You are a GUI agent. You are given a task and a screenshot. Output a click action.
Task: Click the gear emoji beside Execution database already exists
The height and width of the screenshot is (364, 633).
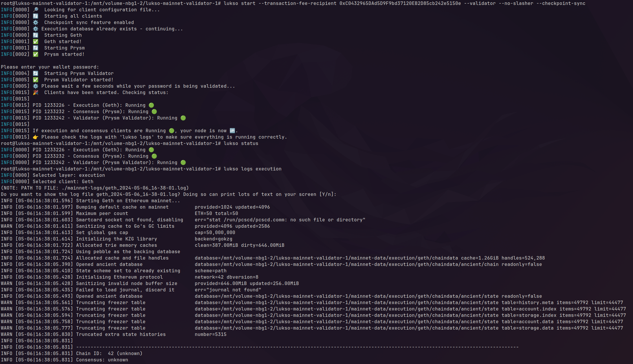coord(36,29)
